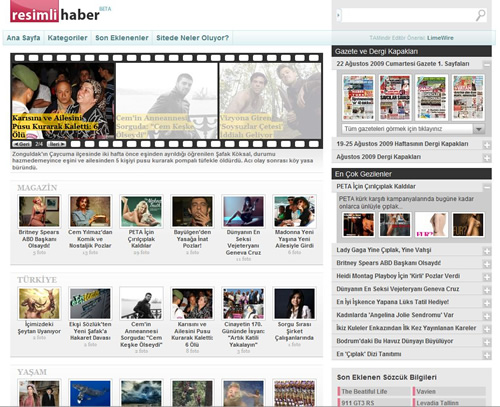Expand Ağustos 2009 Dergi Kapakları section
Image resolution: width=500 pixels, height=407 pixels.
click(487, 158)
